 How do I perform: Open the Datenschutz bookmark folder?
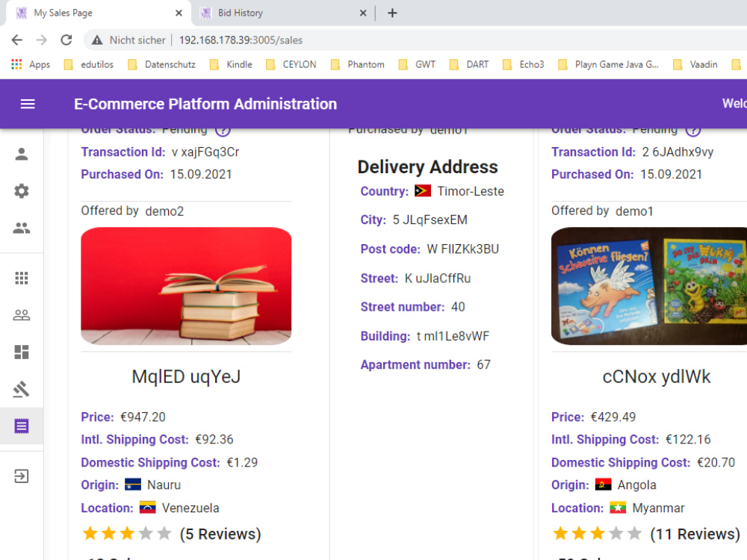pos(162,64)
